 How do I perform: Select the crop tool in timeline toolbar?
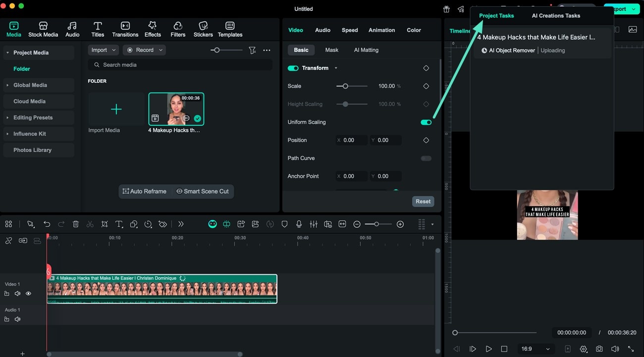[x=105, y=224]
